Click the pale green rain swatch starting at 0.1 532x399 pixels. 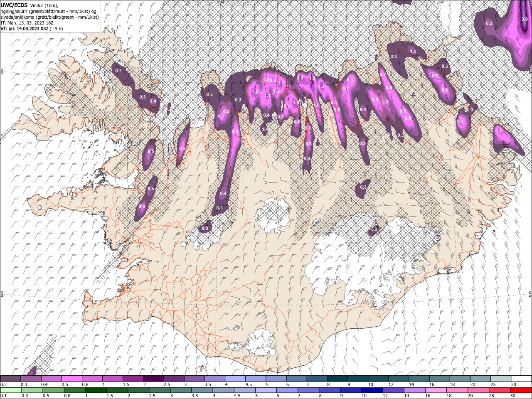tap(11, 390)
